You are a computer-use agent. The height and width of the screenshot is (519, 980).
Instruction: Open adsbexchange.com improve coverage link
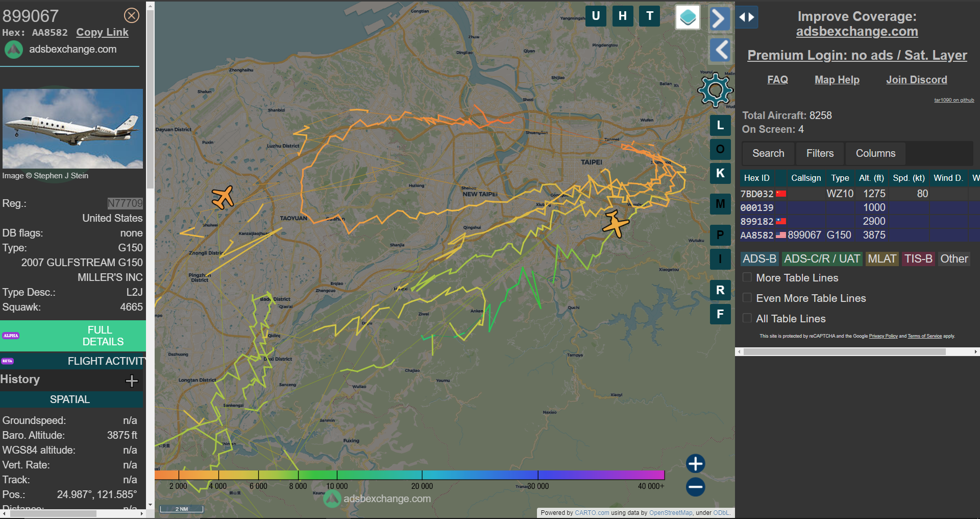857,32
